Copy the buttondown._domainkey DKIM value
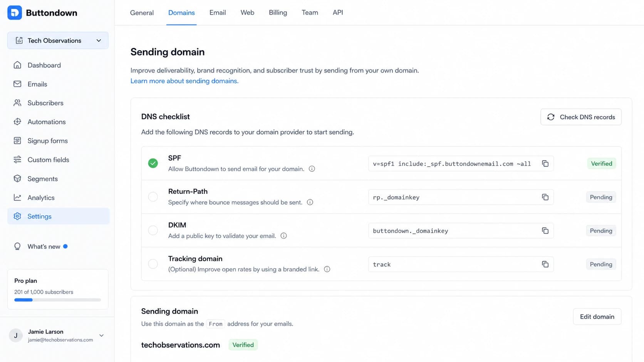The width and height of the screenshot is (644, 362). [545, 230]
